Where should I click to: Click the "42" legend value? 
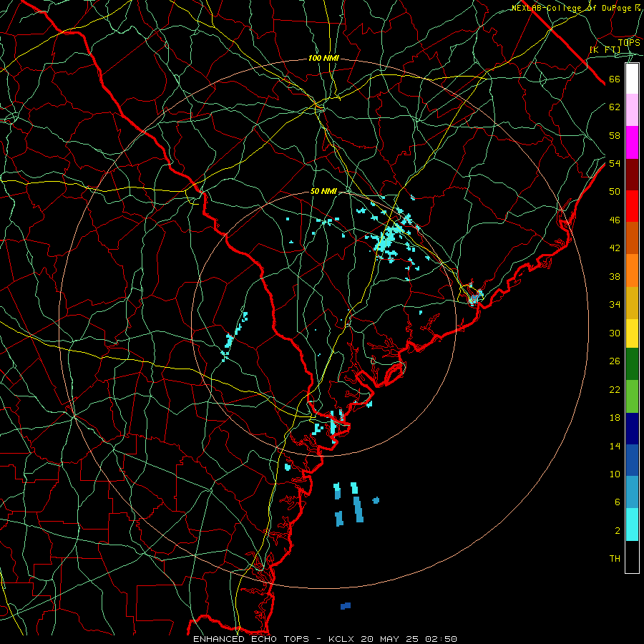[615, 248]
